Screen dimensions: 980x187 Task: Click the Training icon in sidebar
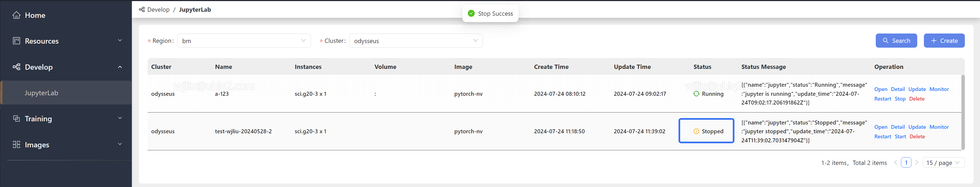(16, 118)
